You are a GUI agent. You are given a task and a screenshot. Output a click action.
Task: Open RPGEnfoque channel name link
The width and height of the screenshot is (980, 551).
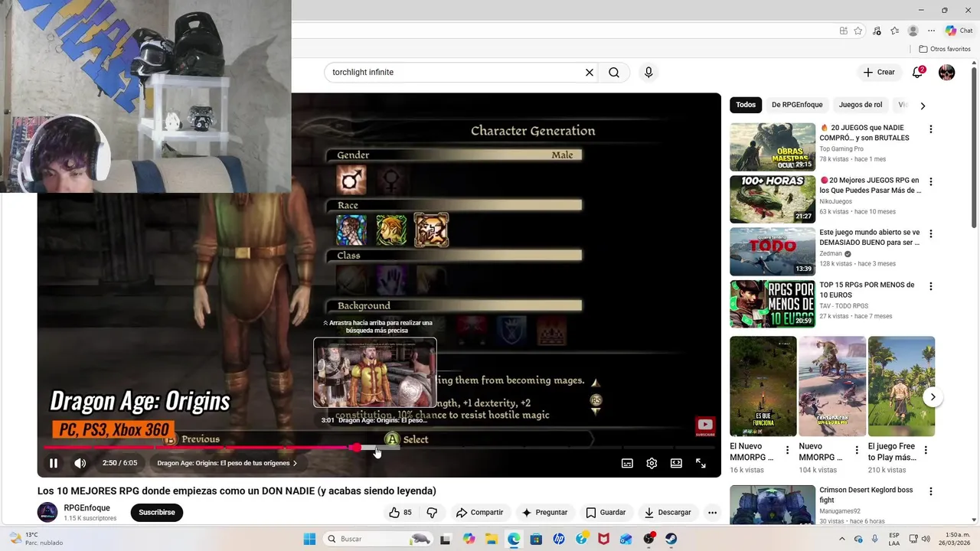click(x=87, y=508)
